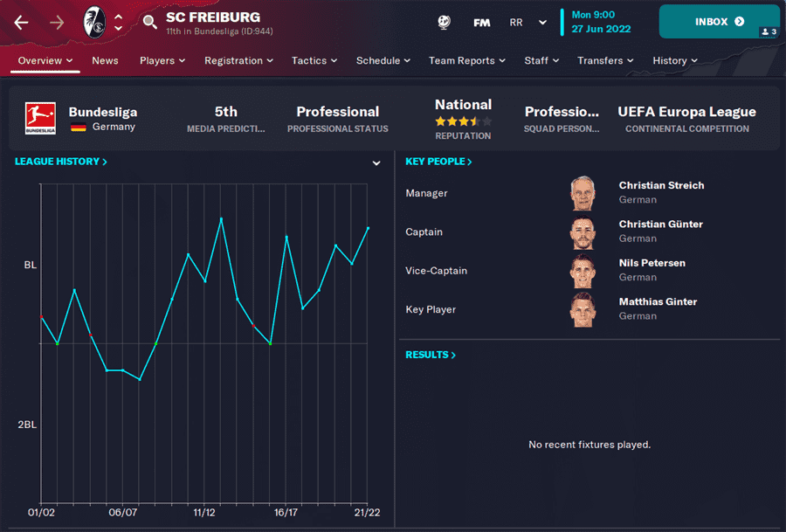Switch to the News tab
This screenshot has height=532, width=786.
coord(105,61)
